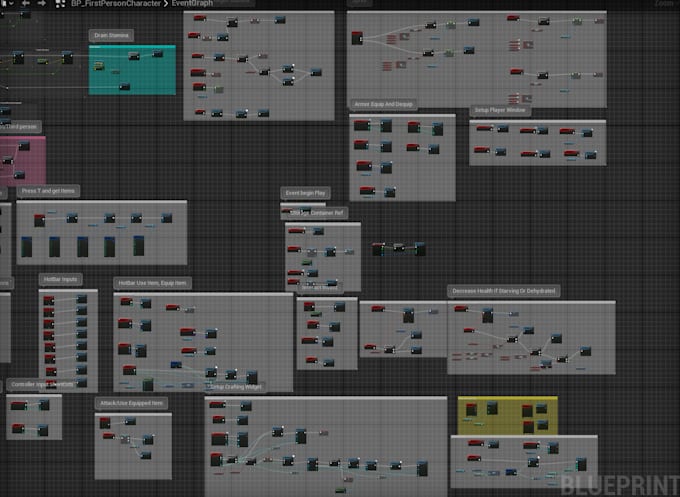Select the top red input node in HotBar Inputs
The width and height of the screenshot is (680, 497).
pos(49,301)
